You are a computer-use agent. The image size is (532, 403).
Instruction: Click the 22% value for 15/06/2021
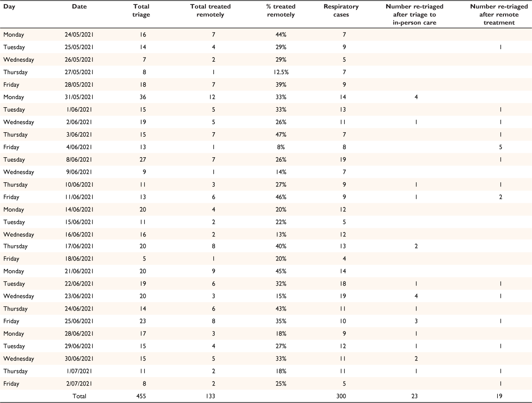pyautogui.click(x=281, y=222)
